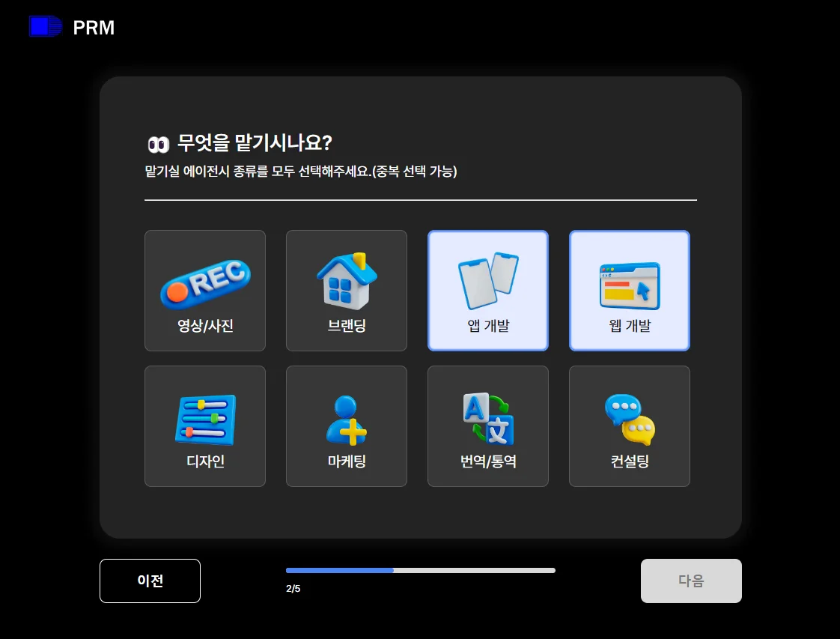Go back with the 이전 button
Image resolution: width=840 pixels, height=639 pixels.
(150, 581)
